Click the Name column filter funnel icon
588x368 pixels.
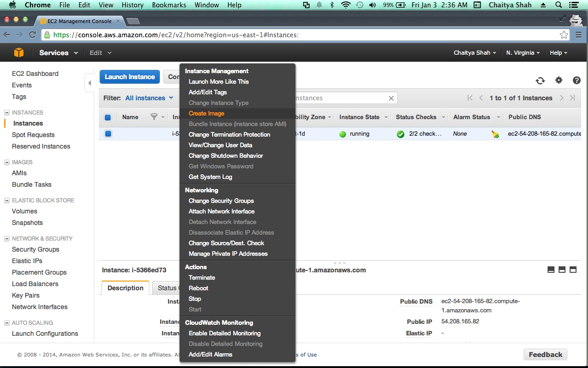(154, 117)
